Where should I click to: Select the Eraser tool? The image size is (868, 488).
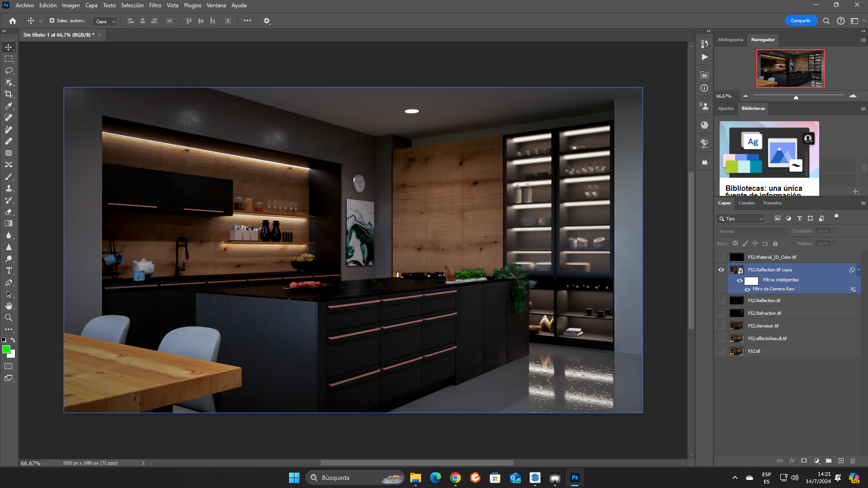9,212
